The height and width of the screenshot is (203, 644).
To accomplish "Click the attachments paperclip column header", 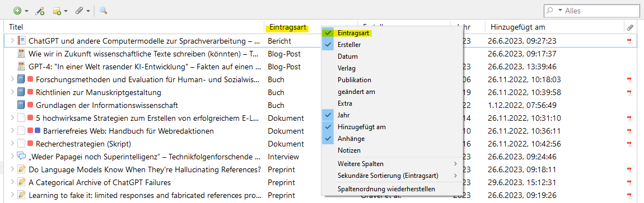I will 630,27.
